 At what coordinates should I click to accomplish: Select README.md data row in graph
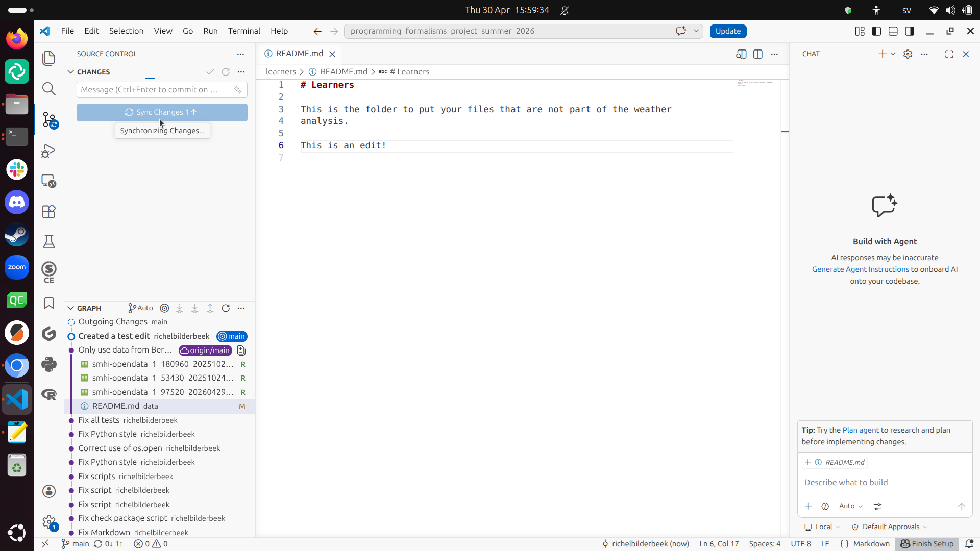point(160,406)
